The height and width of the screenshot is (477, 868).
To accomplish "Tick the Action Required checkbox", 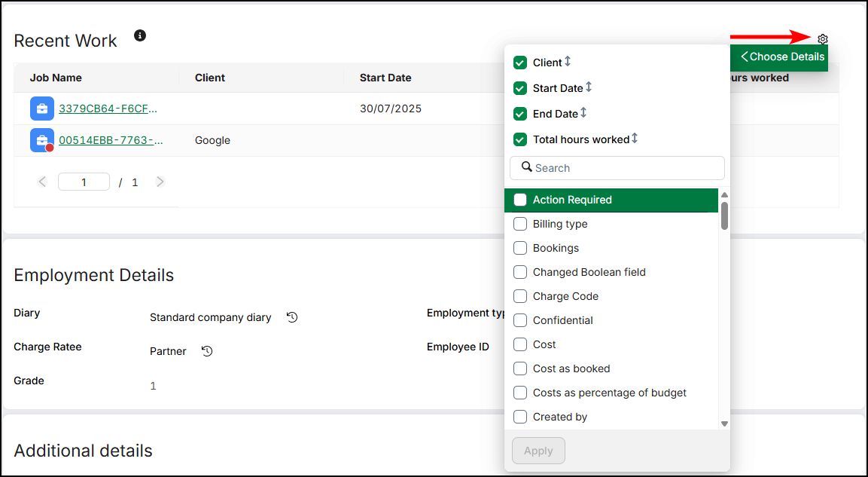I will click(519, 200).
